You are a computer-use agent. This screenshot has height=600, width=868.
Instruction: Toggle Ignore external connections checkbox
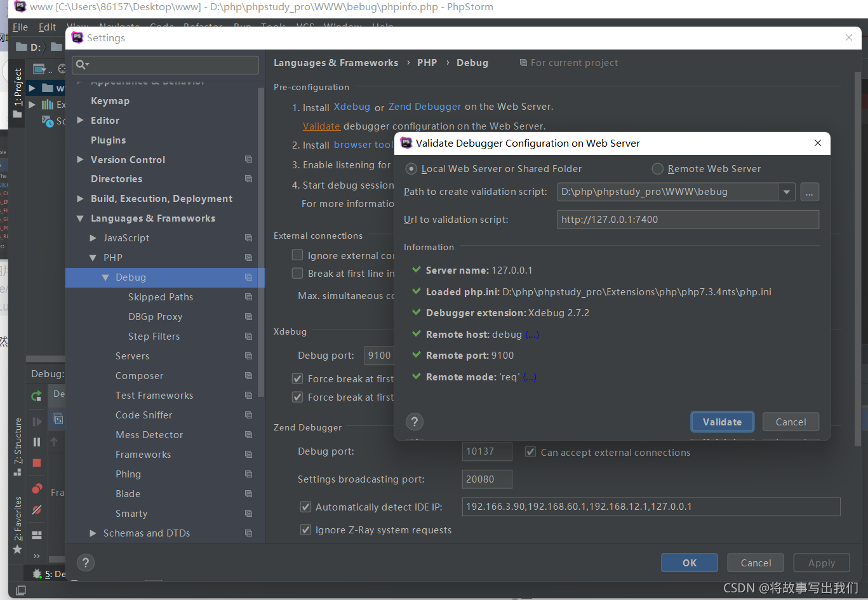297,255
